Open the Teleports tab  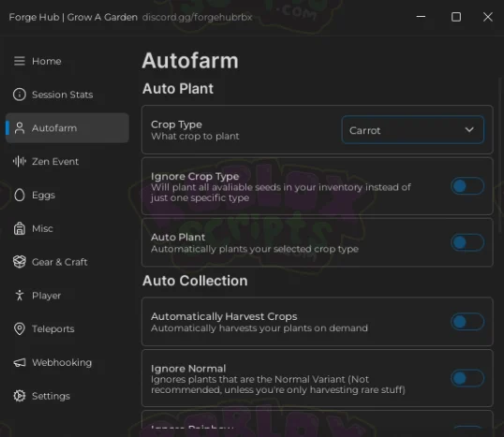[67, 328]
